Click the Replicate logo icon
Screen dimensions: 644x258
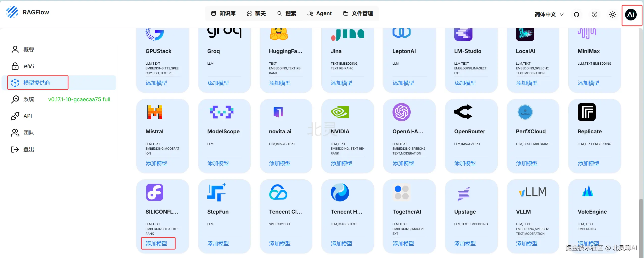coord(587,112)
